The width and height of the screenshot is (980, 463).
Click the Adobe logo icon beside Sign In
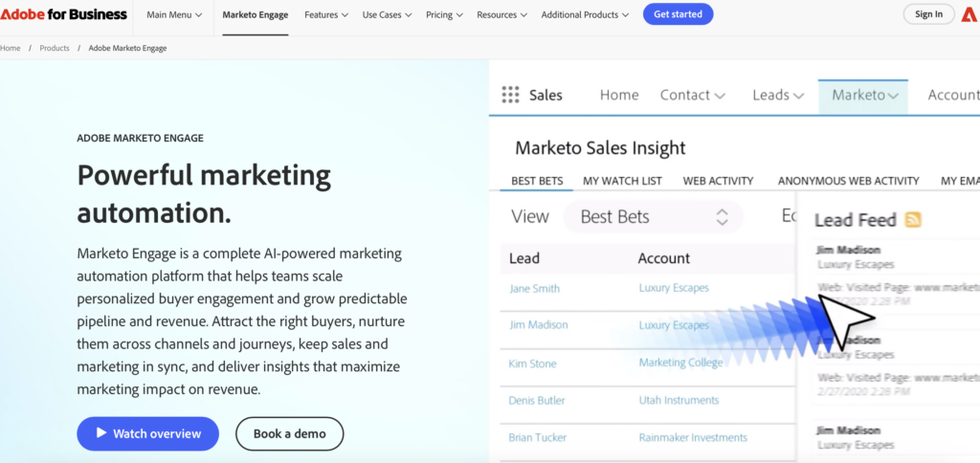pos(970,13)
